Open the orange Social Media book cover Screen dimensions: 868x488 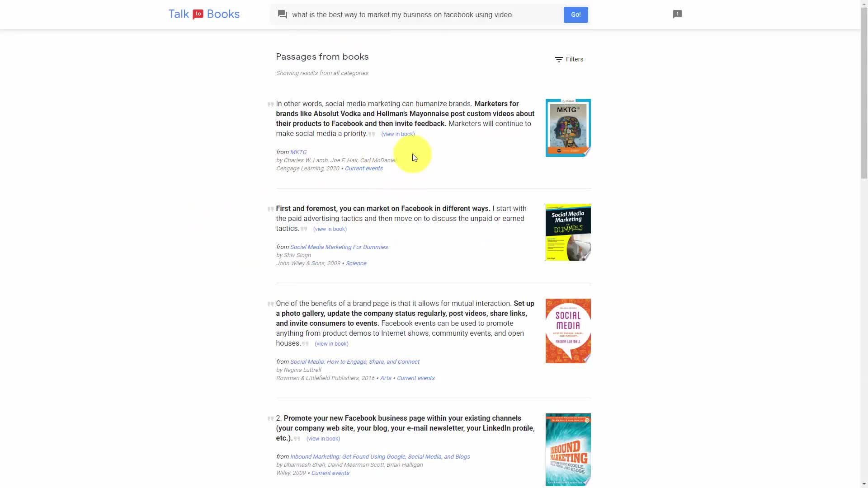[x=568, y=331]
